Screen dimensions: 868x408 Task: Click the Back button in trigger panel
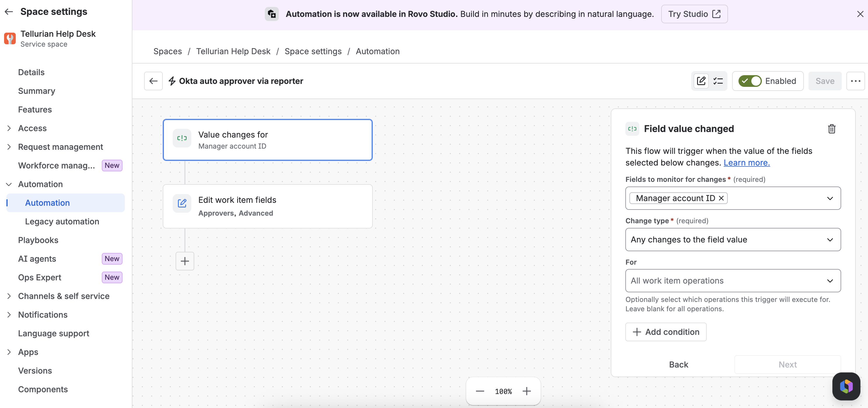[x=679, y=365]
